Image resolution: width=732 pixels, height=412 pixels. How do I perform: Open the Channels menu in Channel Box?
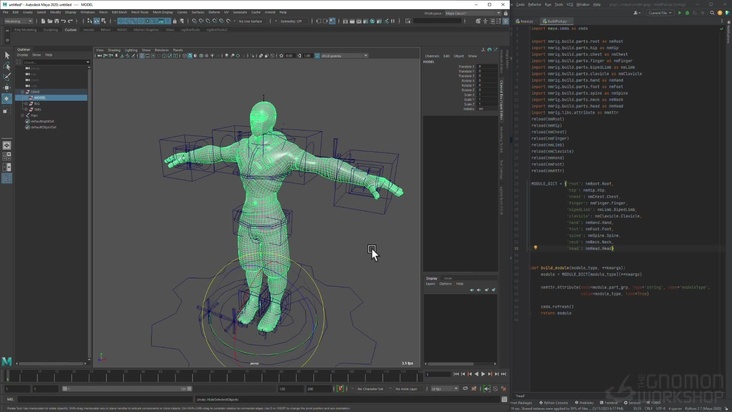tap(432, 56)
